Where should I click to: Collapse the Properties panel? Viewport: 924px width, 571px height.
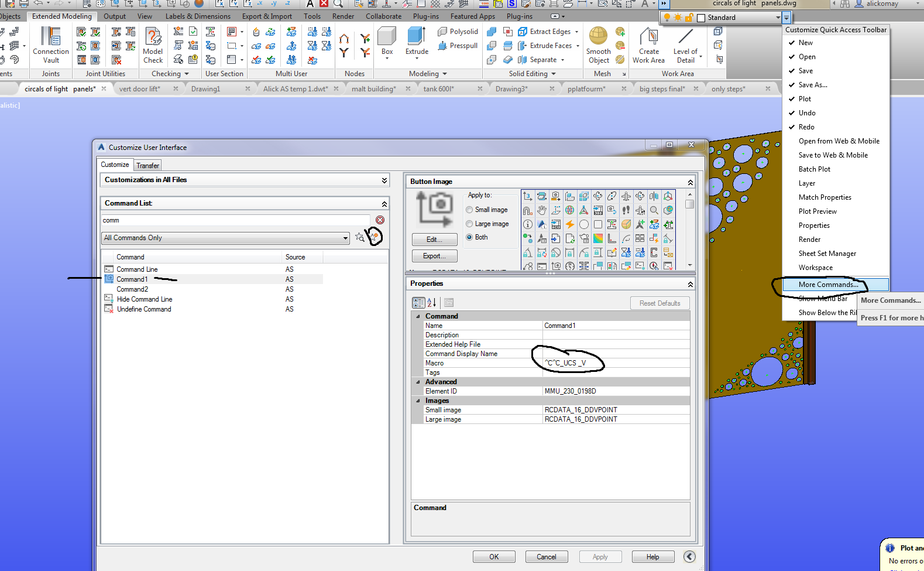point(690,284)
